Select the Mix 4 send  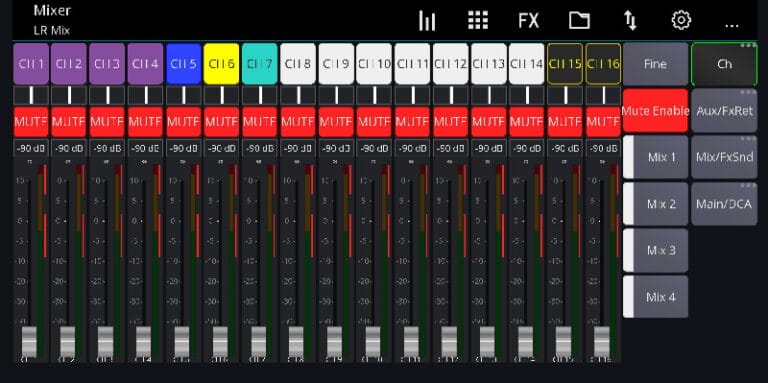point(655,297)
